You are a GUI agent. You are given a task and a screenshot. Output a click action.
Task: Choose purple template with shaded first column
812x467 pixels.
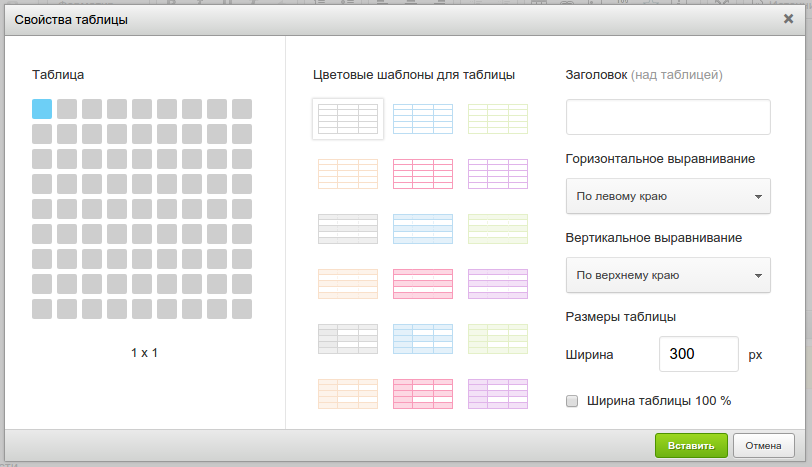(x=498, y=394)
